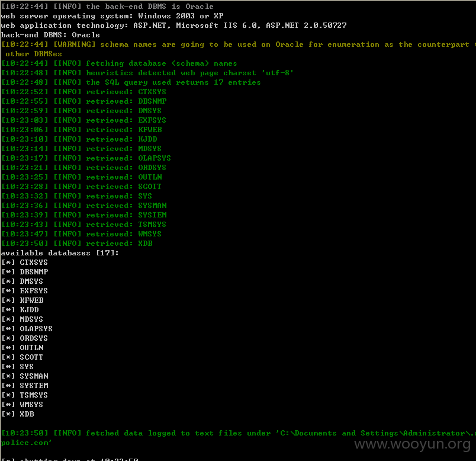This screenshot has width=476, height=461.
Task: Select the '[*] DBSNMP' database entry
Action: pos(25,271)
